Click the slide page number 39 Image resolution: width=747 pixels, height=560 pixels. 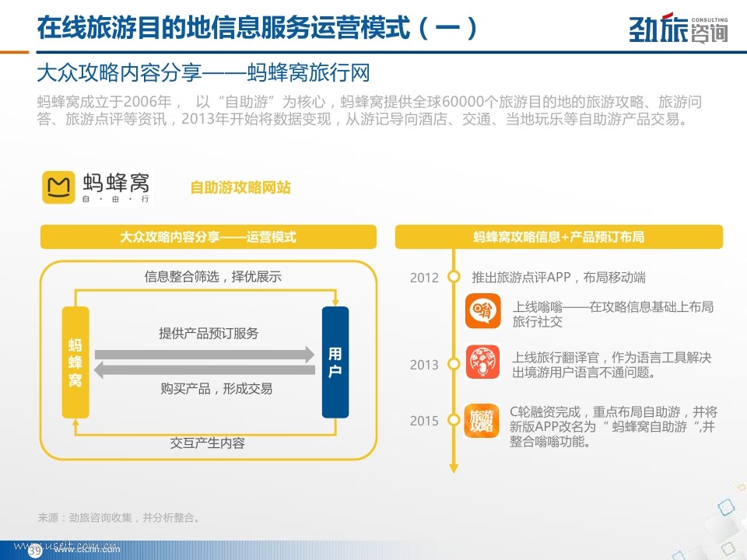(35, 551)
